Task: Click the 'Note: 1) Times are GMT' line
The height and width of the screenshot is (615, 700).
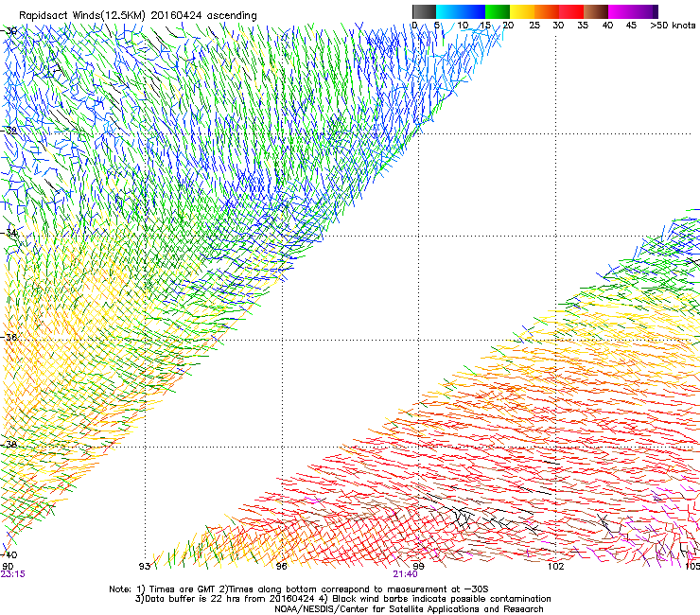Action: tap(299, 589)
